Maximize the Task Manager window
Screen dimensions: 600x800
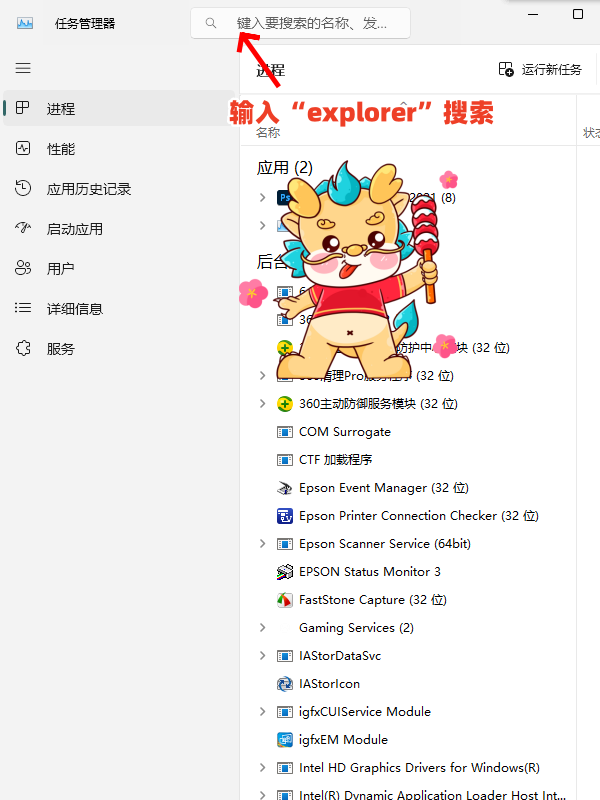(x=578, y=14)
